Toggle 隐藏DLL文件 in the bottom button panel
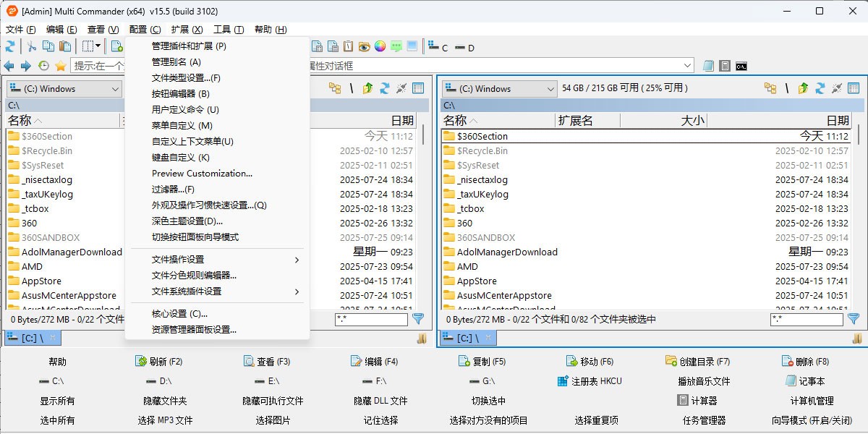The width and height of the screenshot is (868, 434). click(x=380, y=400)
